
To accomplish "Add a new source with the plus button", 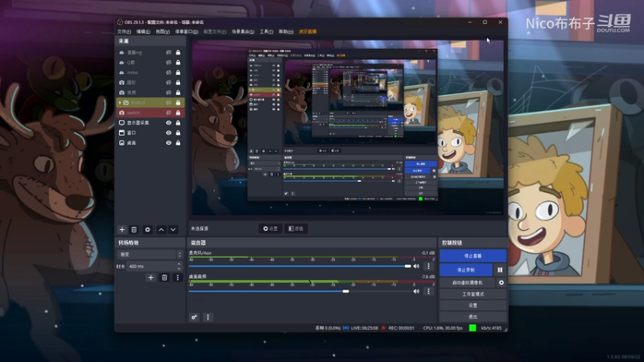I will [x=122, y=229].
